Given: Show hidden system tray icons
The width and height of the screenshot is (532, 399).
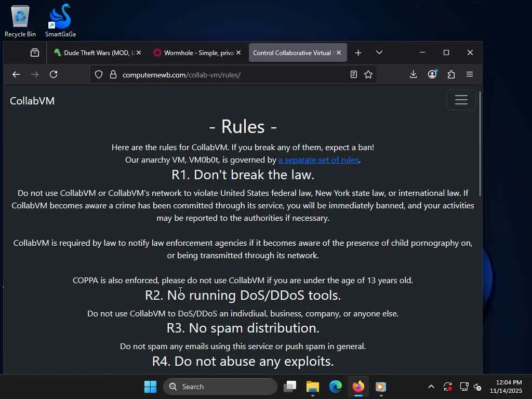Looking at the screenshot, I should (431, 387).
